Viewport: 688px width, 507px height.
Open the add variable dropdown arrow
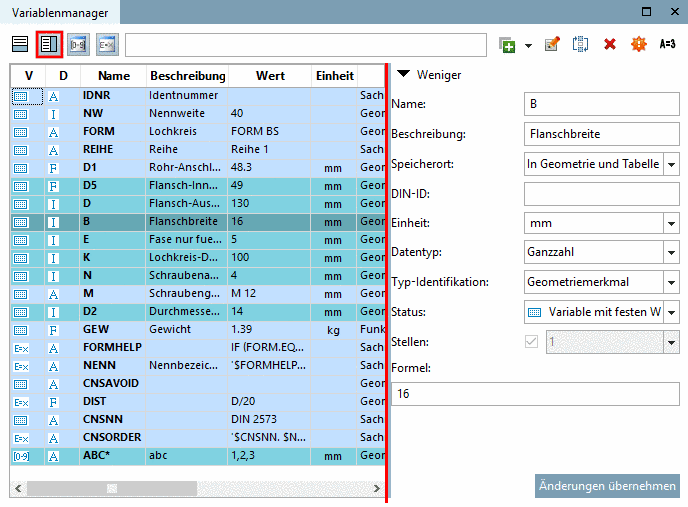[x=528, y=46]
